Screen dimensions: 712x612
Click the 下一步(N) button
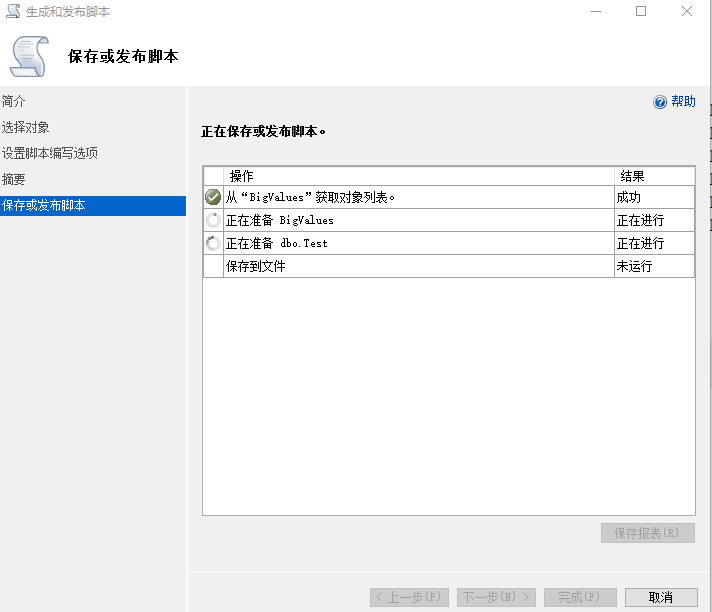pyautogui.click(x=496, y=597)
